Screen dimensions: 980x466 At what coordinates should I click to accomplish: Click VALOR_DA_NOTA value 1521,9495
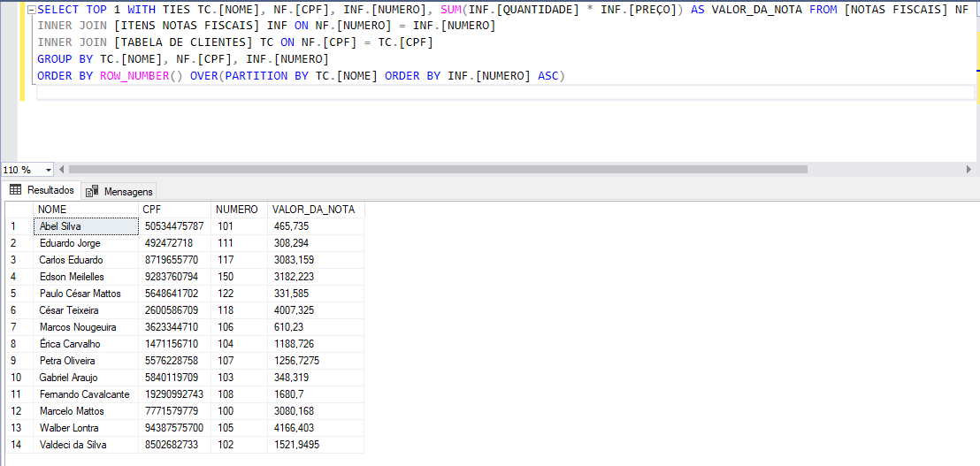316,446
